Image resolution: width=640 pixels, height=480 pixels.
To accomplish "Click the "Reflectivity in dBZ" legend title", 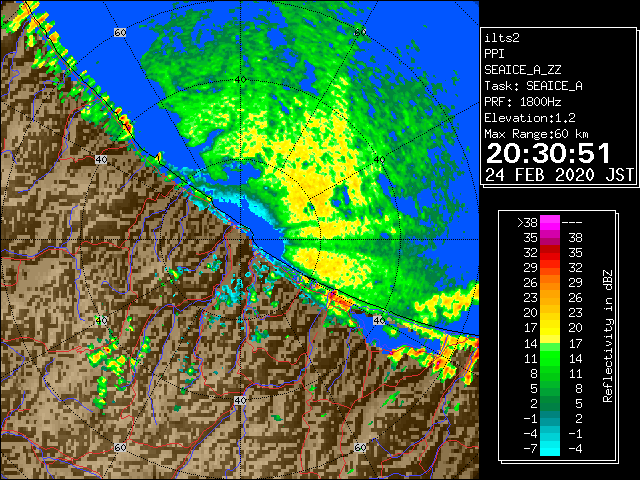I will pyautogui.click(x=608, y=336).
